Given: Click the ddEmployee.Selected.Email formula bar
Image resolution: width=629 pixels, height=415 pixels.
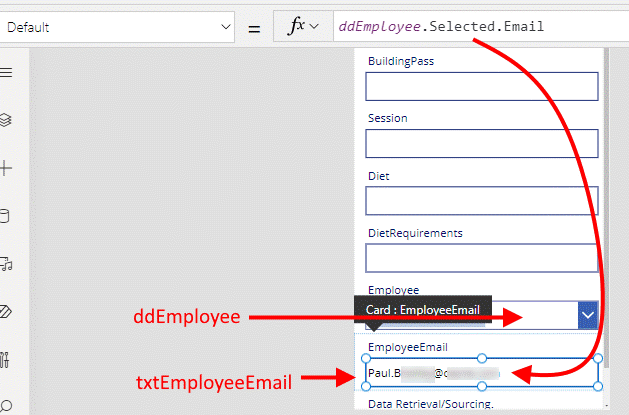Looking at the screenshot, I should tap(481, 26).
